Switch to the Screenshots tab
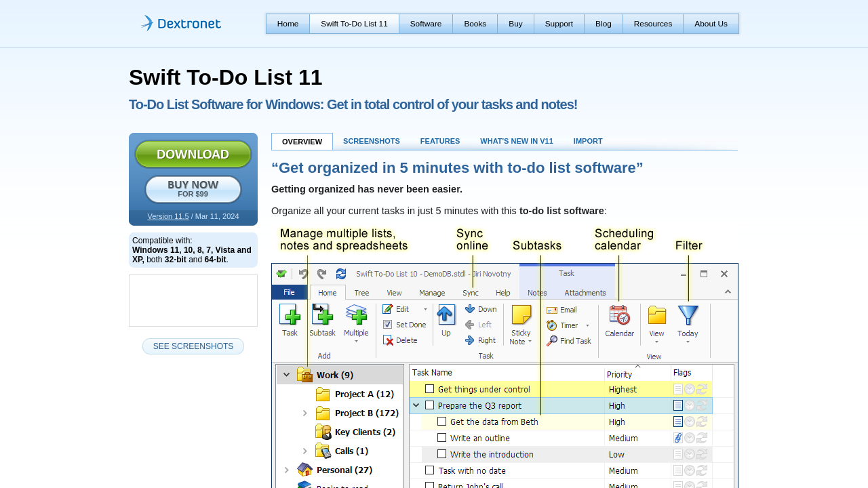 371,141
